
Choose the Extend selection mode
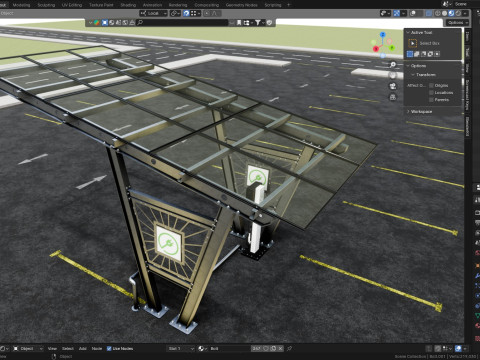(x=417, y=54)
